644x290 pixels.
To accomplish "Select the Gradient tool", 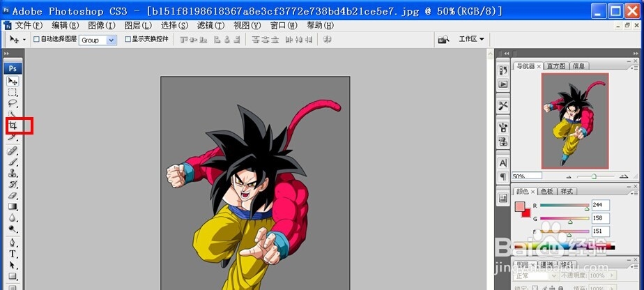I will click(x=13, y=206).
